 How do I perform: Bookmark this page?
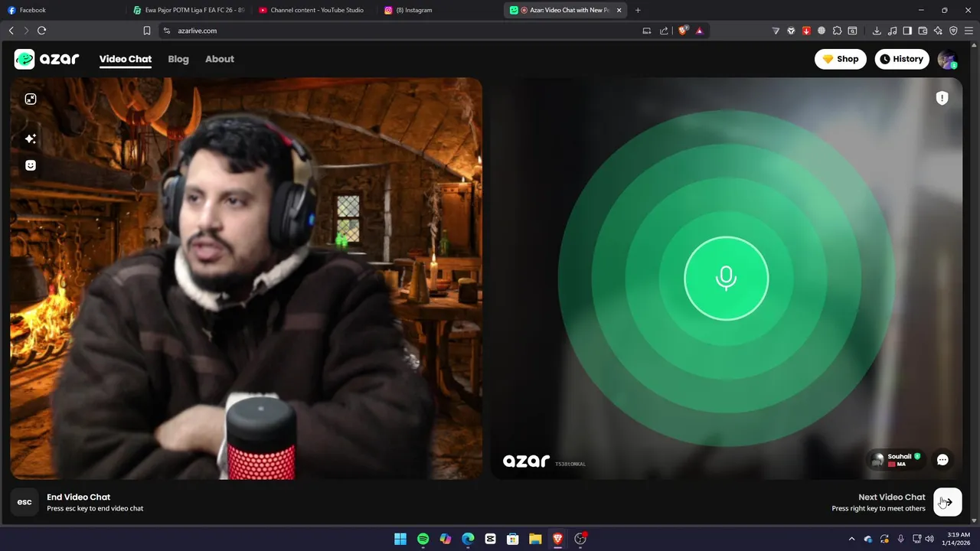147,31
